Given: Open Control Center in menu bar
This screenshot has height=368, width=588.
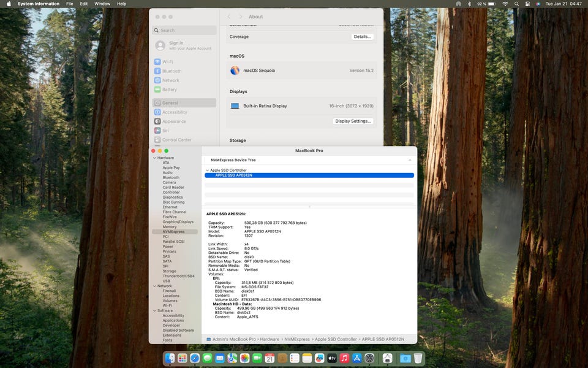Looking at the screenshot, I should click(527, 4).
